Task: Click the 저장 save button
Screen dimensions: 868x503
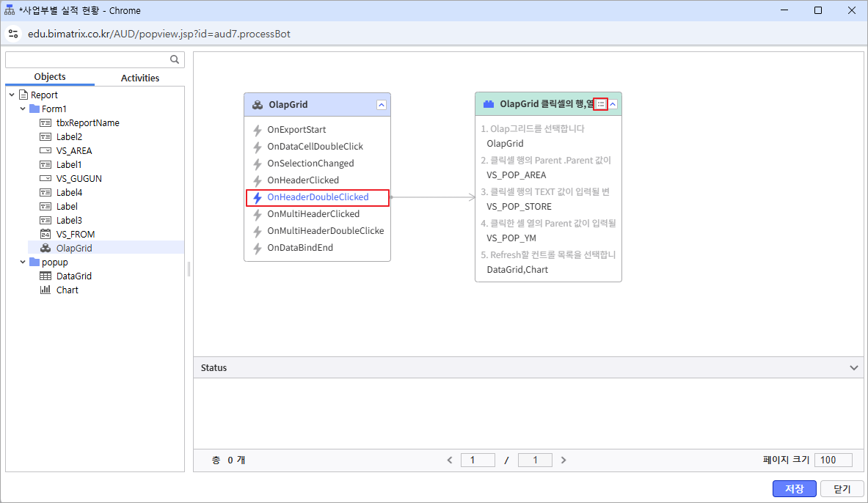Action: coord(794,489)
